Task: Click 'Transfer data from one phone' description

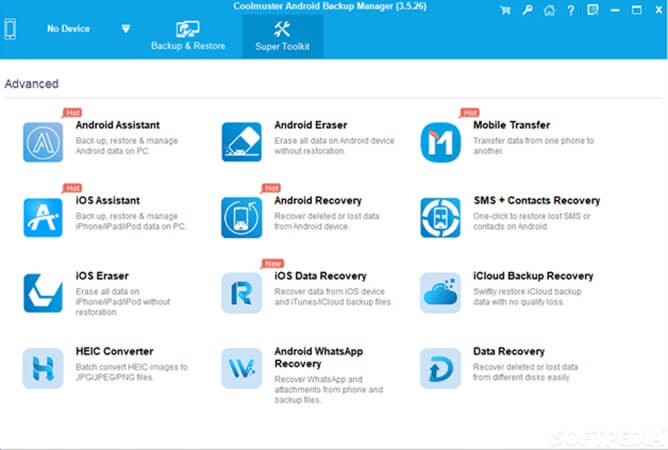Action: [533, 146]
